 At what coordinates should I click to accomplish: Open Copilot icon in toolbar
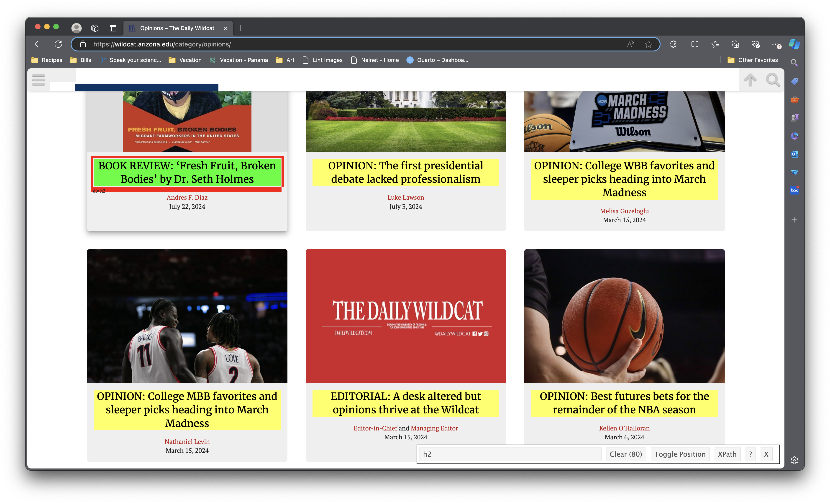coord(794,44)
